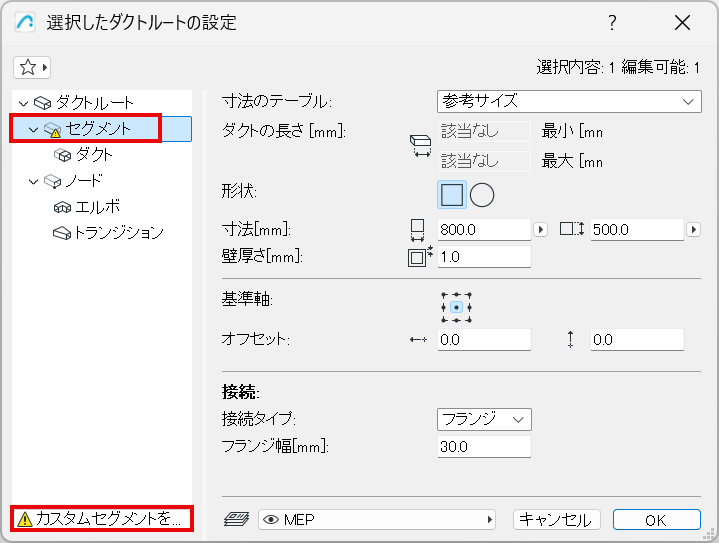
Task: Confirm with the OK button
Action: coord(657,520)
